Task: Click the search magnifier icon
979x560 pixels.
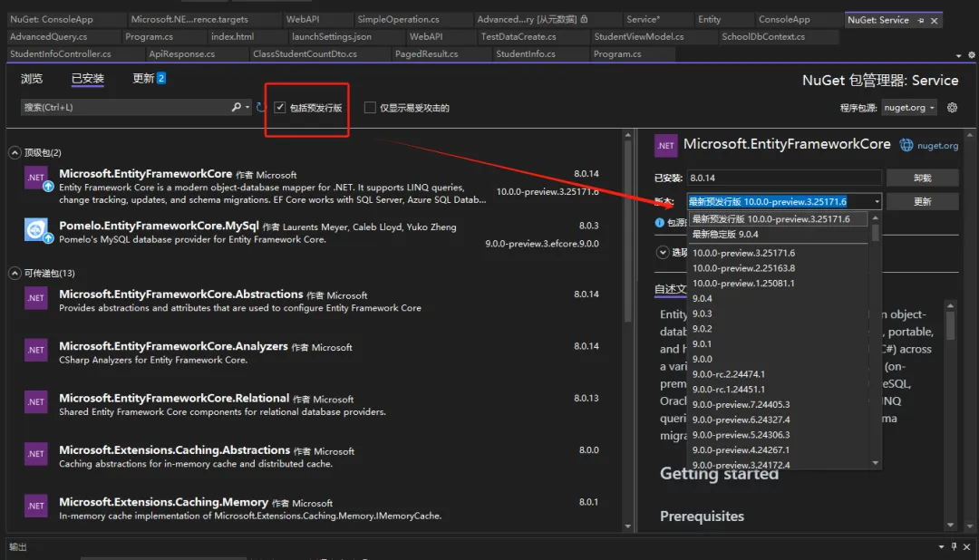Action: [237, 107]
